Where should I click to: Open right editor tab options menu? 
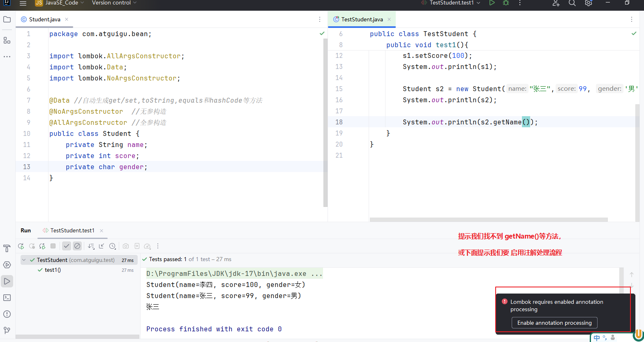point(632,19)
